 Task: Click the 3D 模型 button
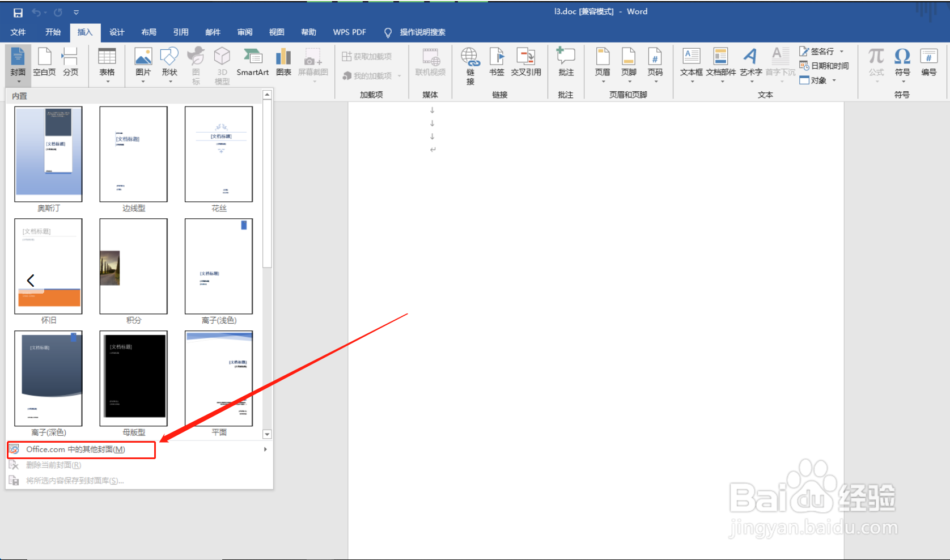click(x=222, y=65)
